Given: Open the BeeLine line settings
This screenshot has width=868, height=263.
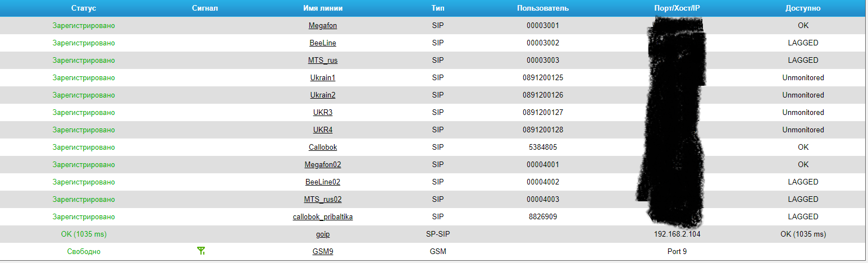Looking at the screenshot, I should 323,43.
